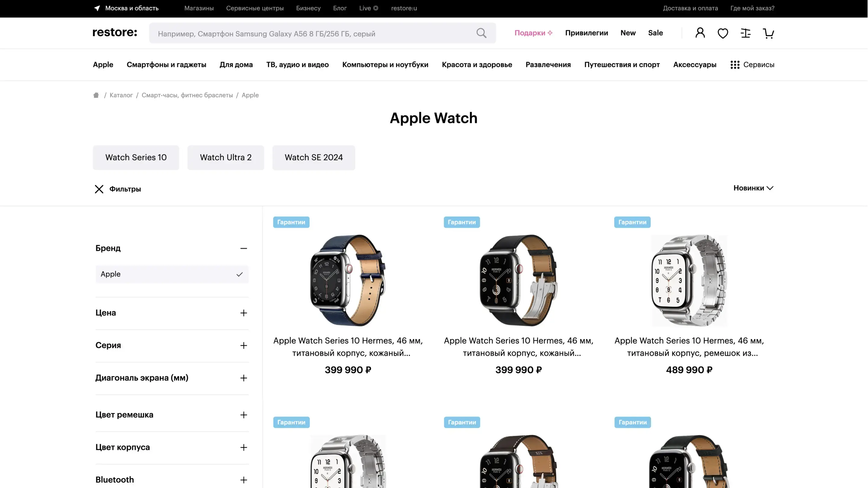This screenshot has height=488, width=868.
Task: Open Компьютеры и ноутбуки menu category
Action: click(x=385, y=65)
